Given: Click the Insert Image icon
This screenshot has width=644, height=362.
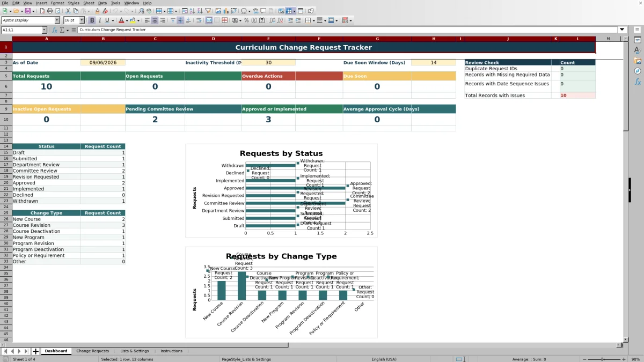Looking at the screenshot, I should point(218,11).
